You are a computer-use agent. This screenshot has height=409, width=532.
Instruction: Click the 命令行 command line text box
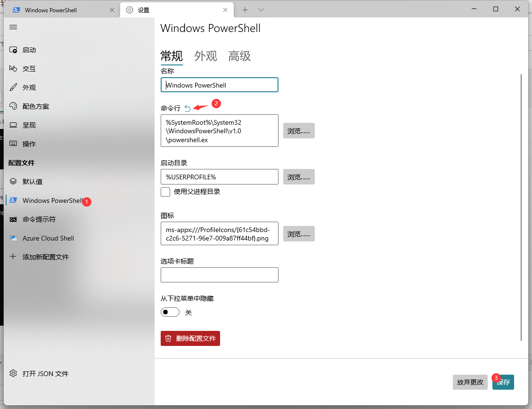tap(220, 131)
